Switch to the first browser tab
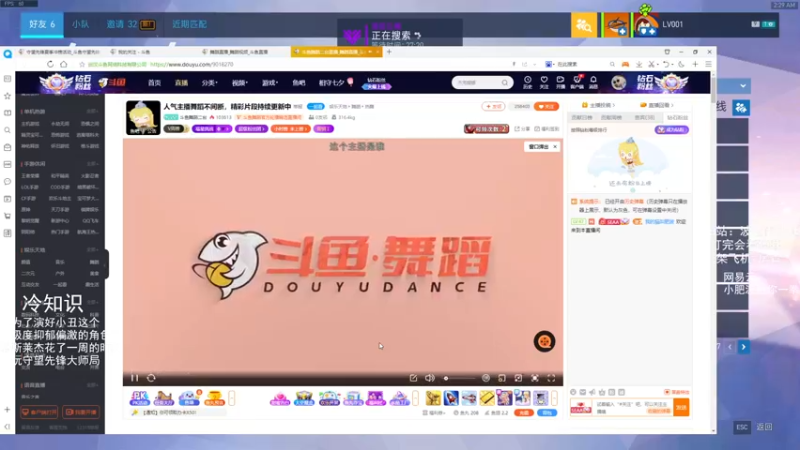Image resolution: width=800 pixels, height=450 pixels. click(59, 52)
